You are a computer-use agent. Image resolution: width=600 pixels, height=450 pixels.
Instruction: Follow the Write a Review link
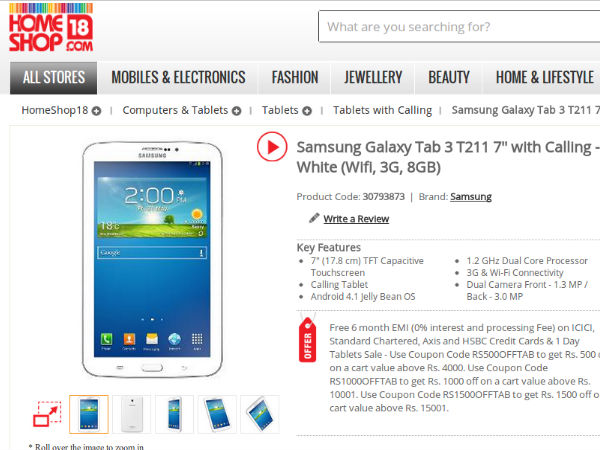[x=356, y=219]
